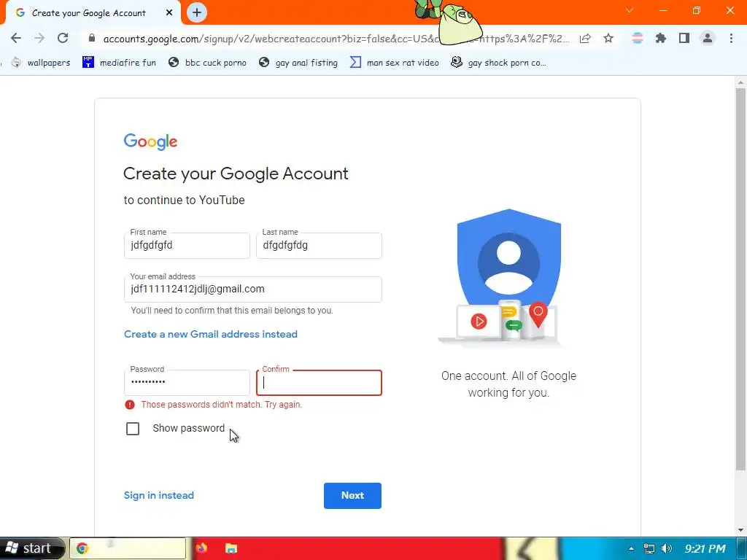Click the 9:21 PM clock
Screen dimensions: 747x560
click(705, 548)
